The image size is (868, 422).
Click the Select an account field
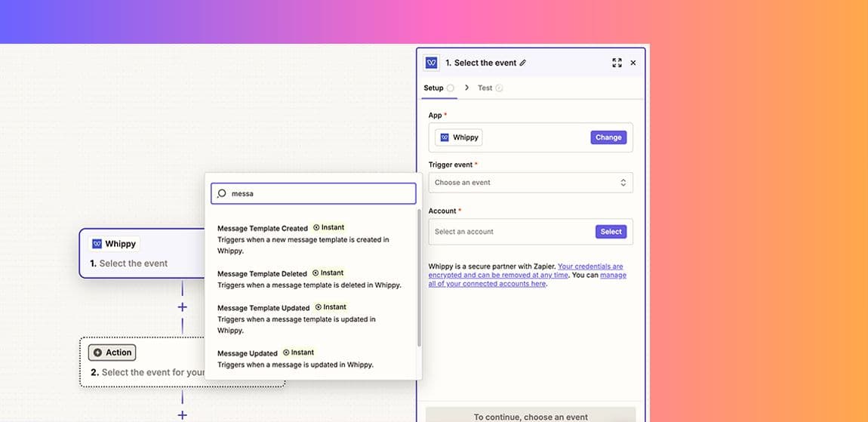click(531, 232)
